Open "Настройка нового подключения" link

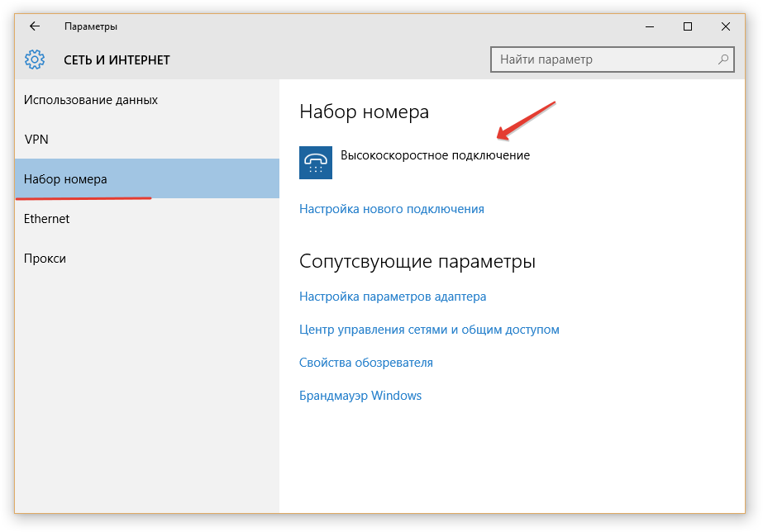coord(391,209)
